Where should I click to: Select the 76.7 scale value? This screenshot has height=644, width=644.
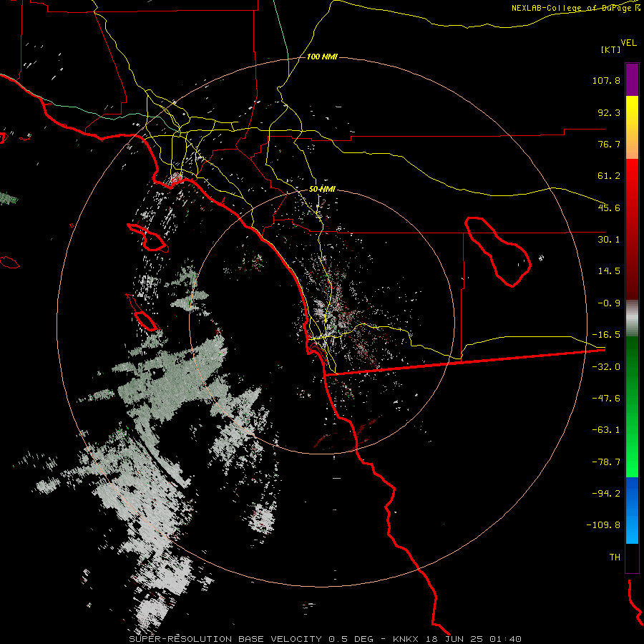click(609, 144)
